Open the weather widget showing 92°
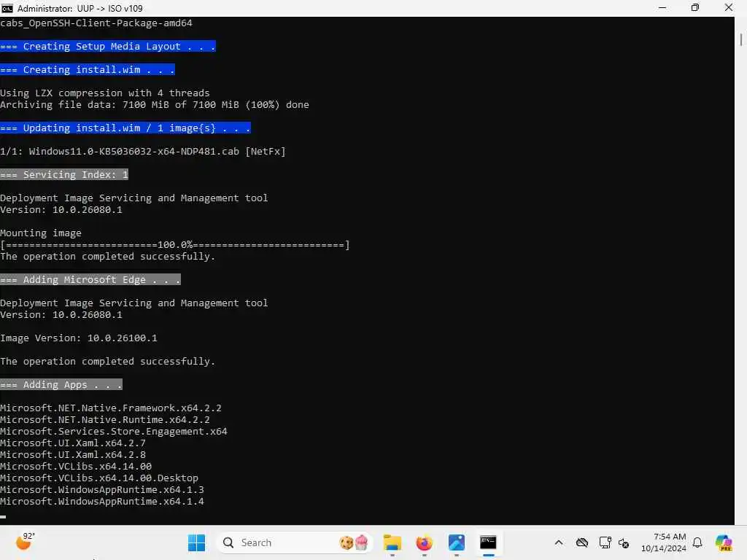The width and height of the screenshot is (747, 560). click(26, 542)
